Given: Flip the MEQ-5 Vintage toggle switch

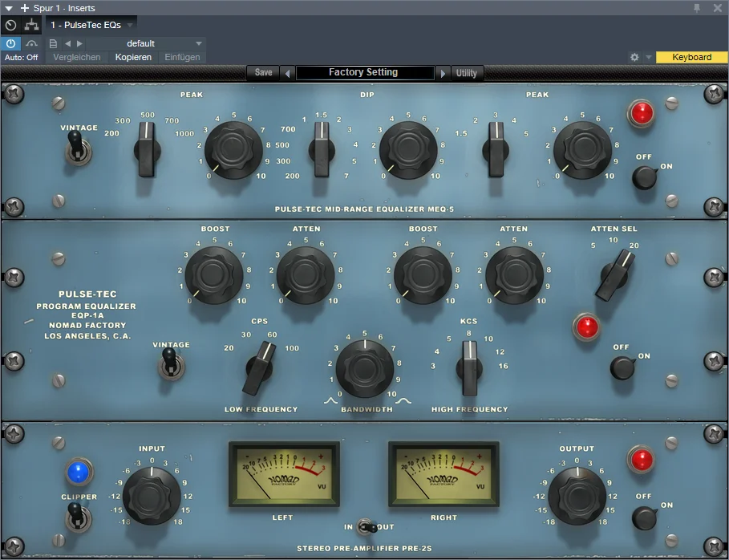Looking at the screenshot, I should click(77, 147).
